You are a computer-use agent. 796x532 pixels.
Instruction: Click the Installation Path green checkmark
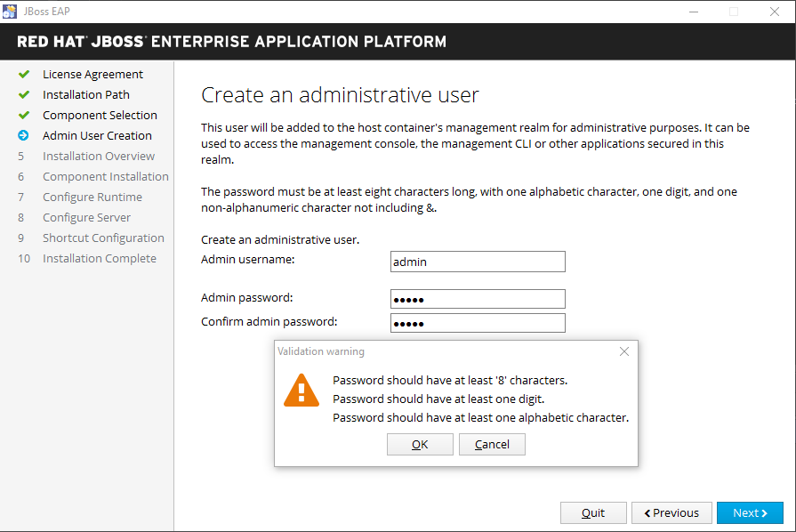tap(23, 95)
